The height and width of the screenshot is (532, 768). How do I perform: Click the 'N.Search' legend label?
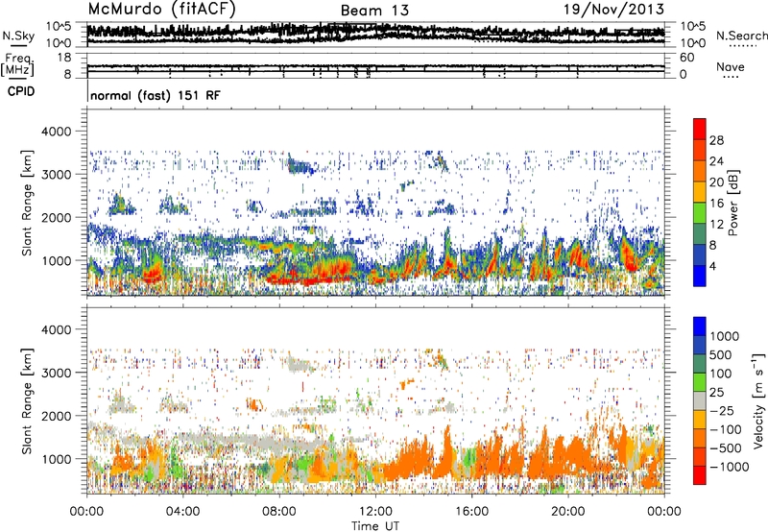[741, 36]
